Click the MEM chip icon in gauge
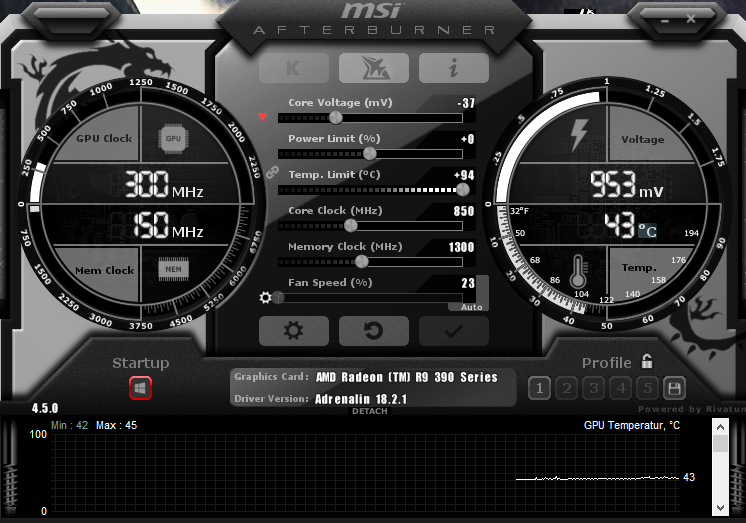 click(x=173, y=269)
